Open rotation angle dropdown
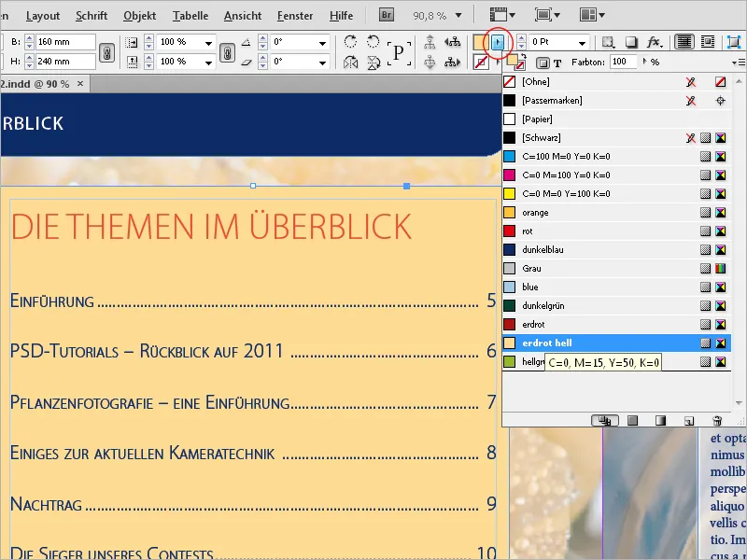Screen dimensions: 747x560 pyautogui.click(x=322, y=42)
